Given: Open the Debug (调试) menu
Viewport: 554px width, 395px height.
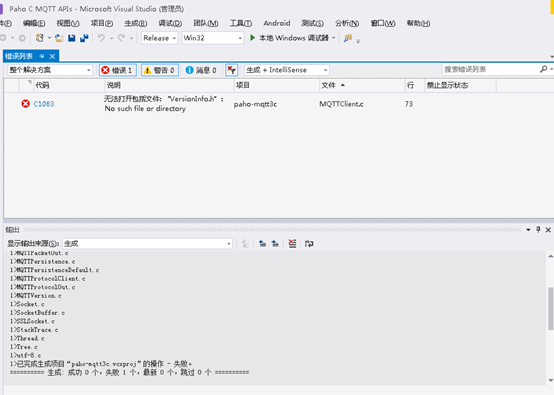Looking at the screenshot, I should (x=170, y=23).
